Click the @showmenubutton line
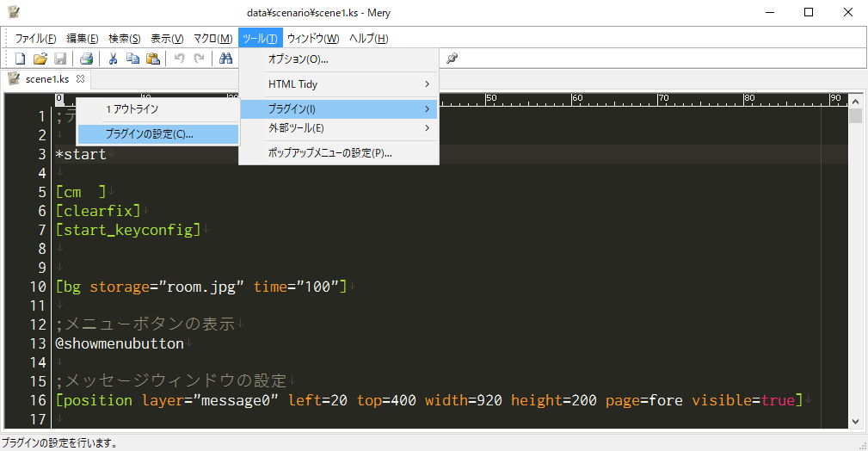The width and height of the screenshot is (868, 451). pos(120,343)
